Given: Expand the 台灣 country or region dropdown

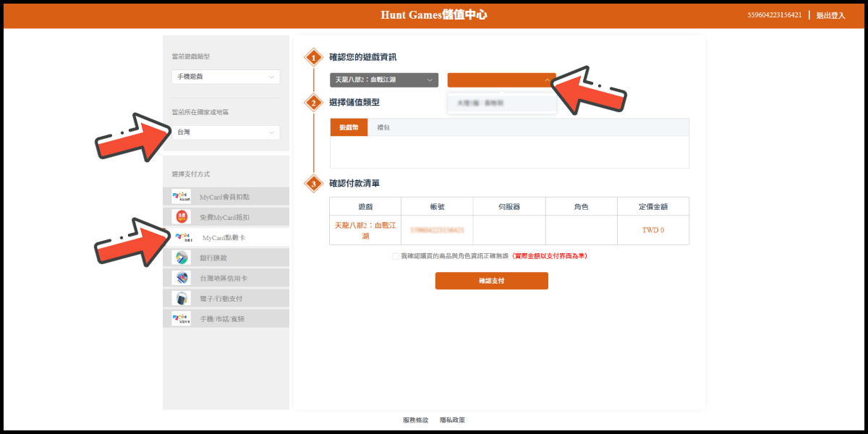Looking at the screenshot, I should tap(226, 132).
